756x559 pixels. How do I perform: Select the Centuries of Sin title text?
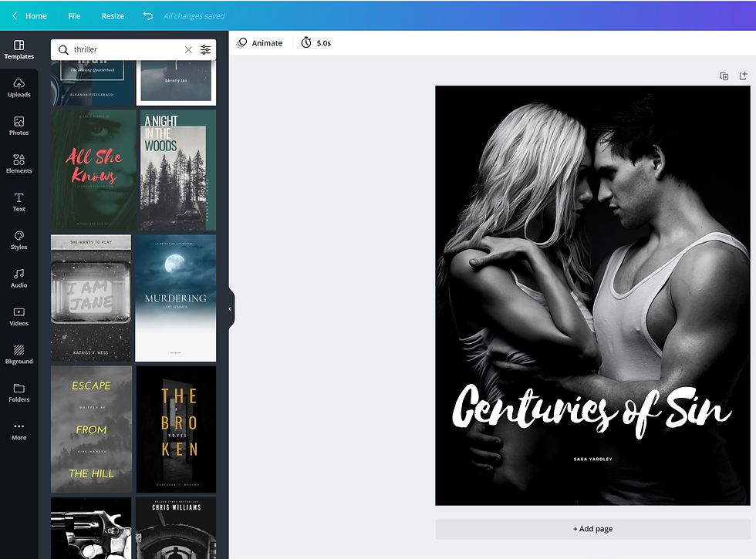[592, 410]
